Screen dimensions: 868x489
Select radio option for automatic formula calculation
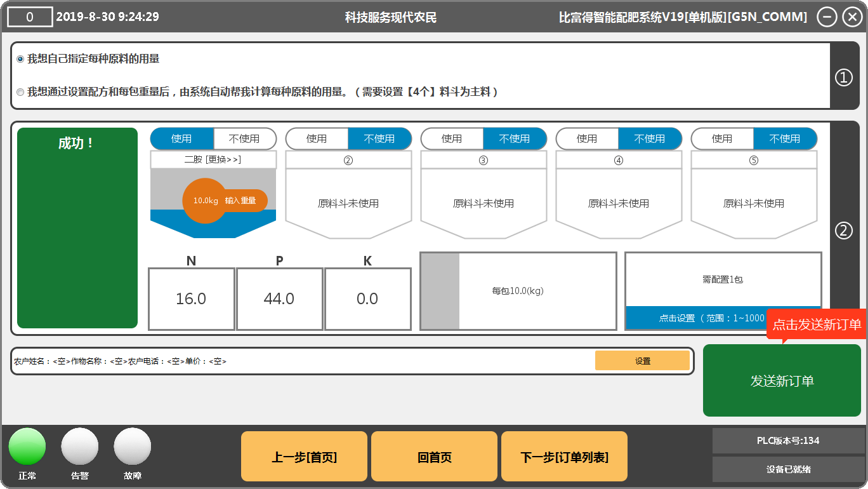(x=20, y=92)
